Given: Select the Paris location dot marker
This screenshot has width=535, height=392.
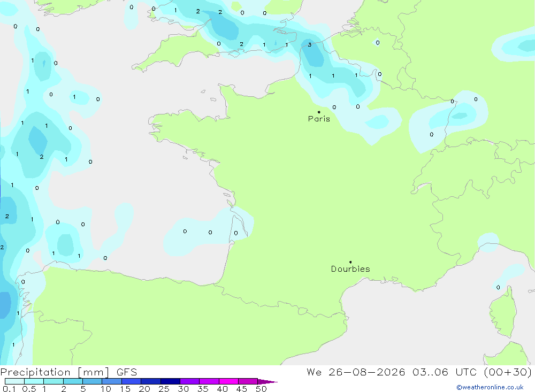Looking at the screenshot, I should tap(319, 112).
